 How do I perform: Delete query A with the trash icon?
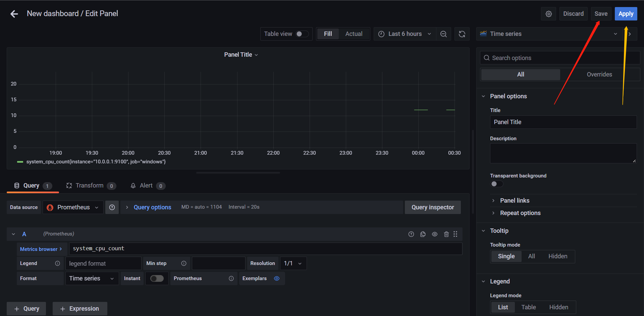click(446, 234)
